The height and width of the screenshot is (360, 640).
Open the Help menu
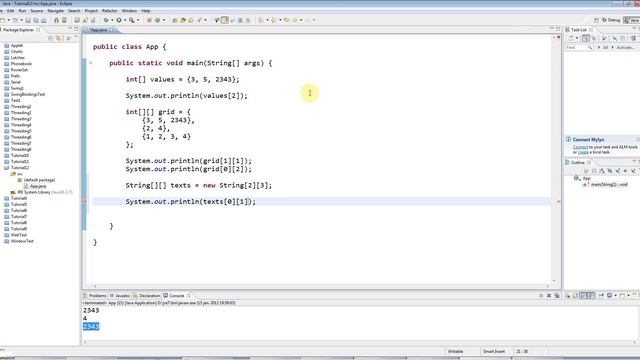pos(146,11)
